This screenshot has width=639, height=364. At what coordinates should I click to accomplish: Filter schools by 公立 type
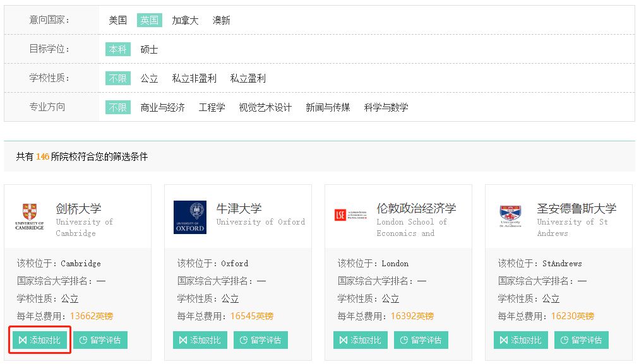[149, 78]
